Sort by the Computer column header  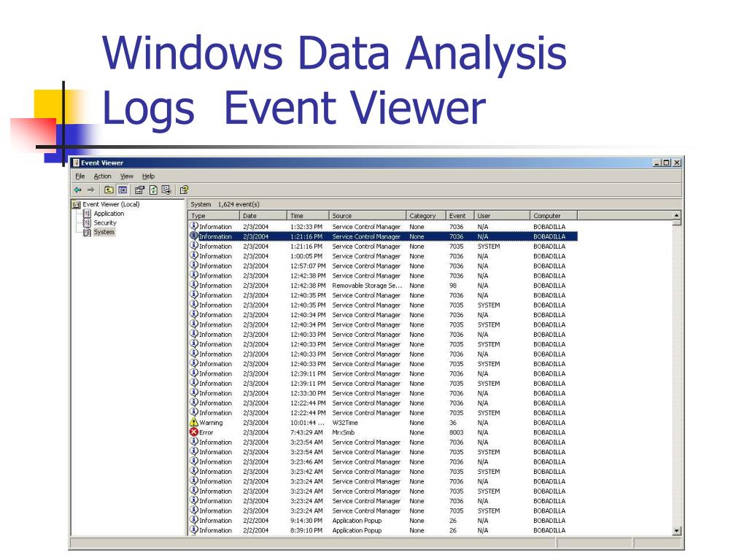pyautogui.click(x=554, y=216)
